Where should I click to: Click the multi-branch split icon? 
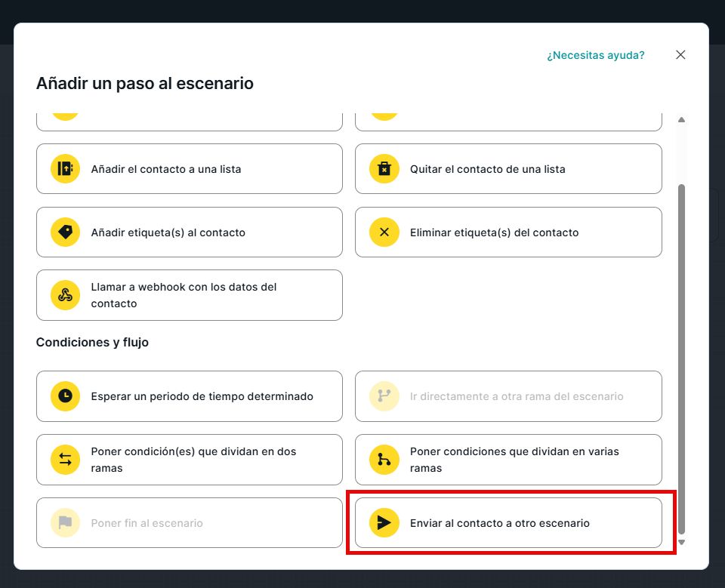click(x=384, y=460)
